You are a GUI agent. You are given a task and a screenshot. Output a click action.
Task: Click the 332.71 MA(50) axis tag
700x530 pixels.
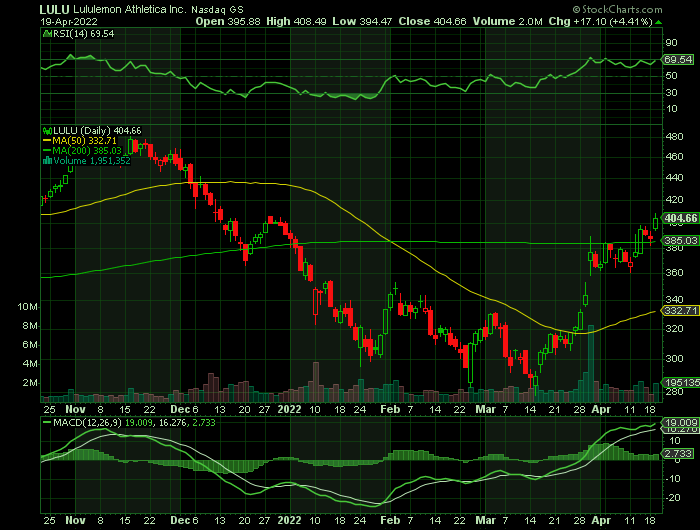click(680, 310)
